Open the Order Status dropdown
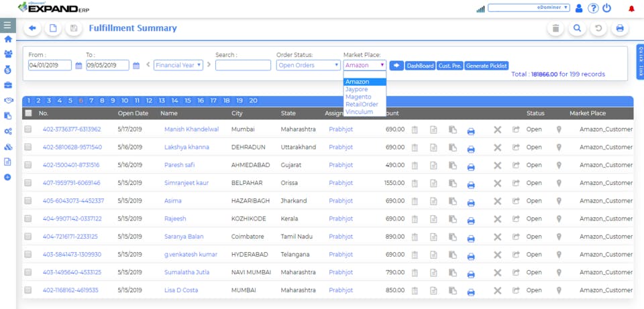Image resolution: width=644 pixels, height=309 pixels. tap(309, 65)
